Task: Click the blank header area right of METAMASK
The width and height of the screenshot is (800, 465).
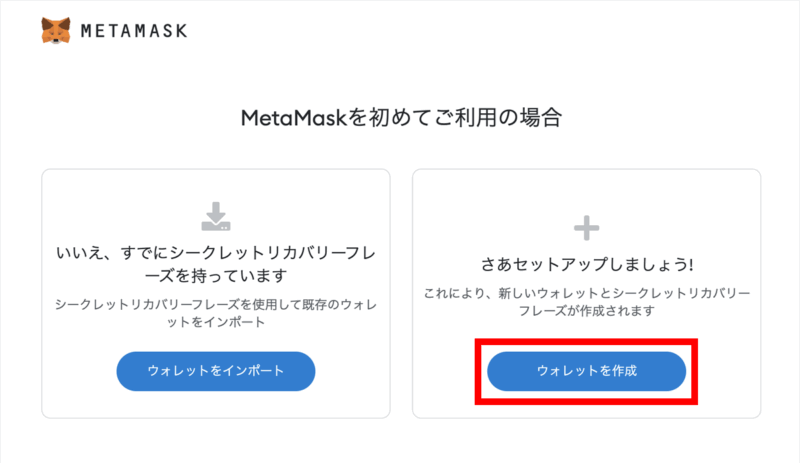Action: pos(500,31)
